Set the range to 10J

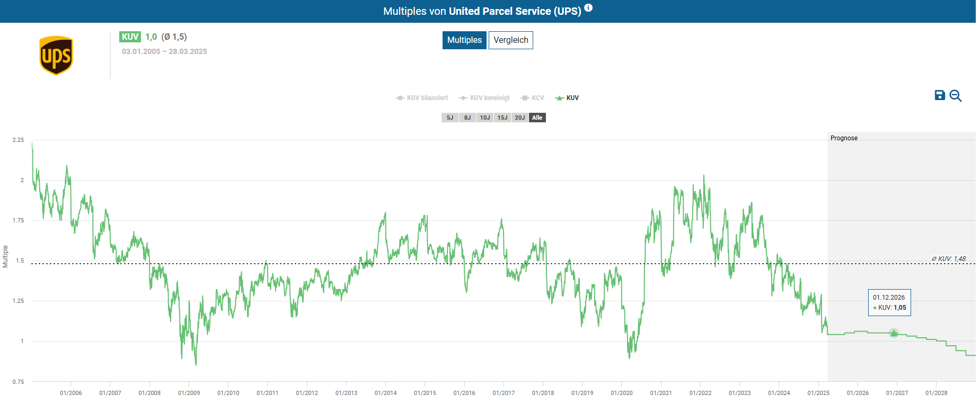(x=484, y=118)
